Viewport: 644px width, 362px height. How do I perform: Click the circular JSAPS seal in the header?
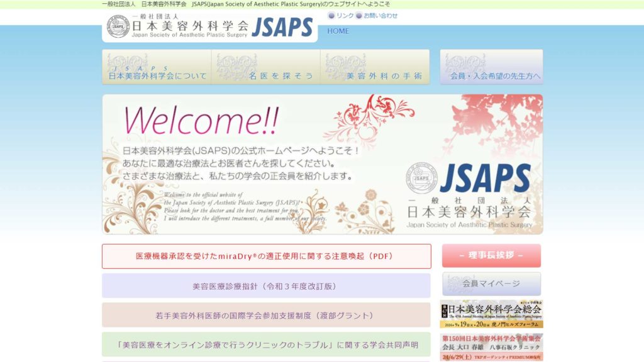coord(118,27)
